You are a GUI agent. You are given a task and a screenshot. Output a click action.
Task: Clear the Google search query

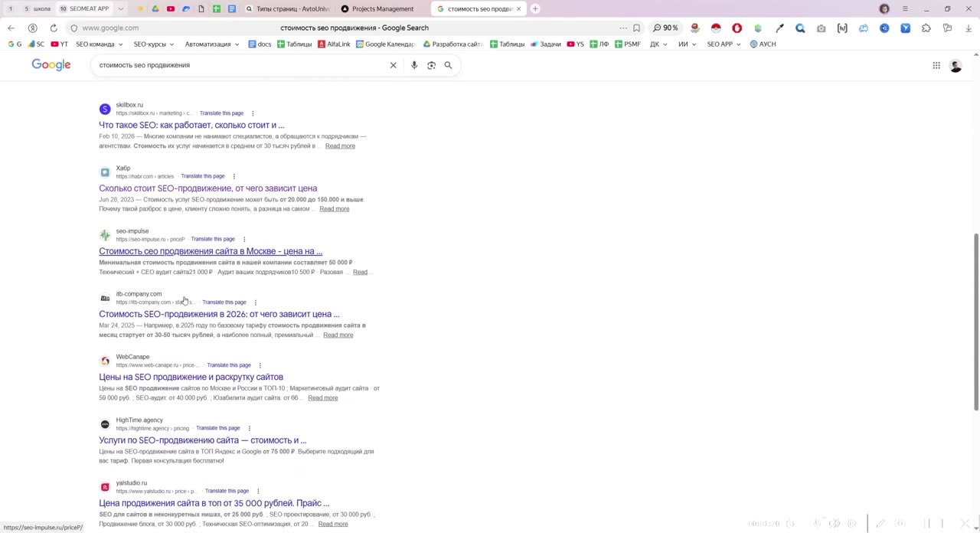coord(394,65)
